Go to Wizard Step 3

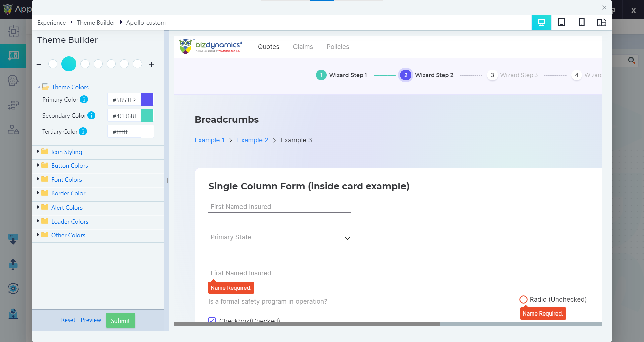tap(513, 75)
